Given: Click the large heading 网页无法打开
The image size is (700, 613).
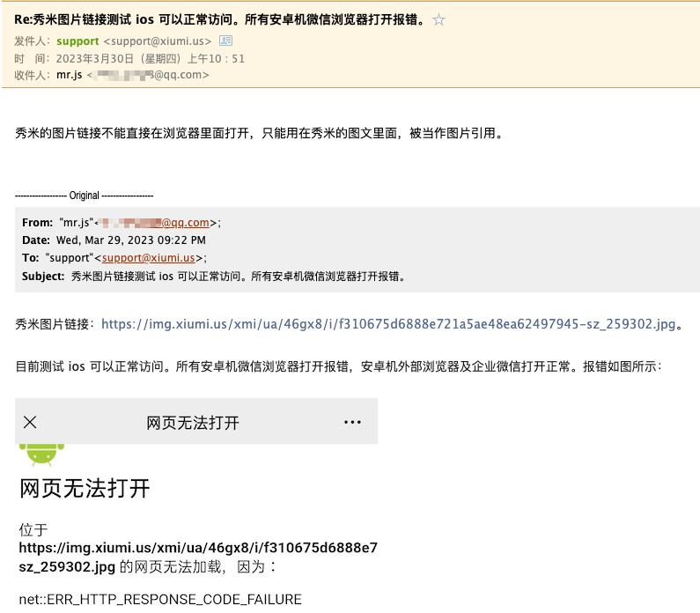Looking at the screenshot, I should click(x=85, y=488).
